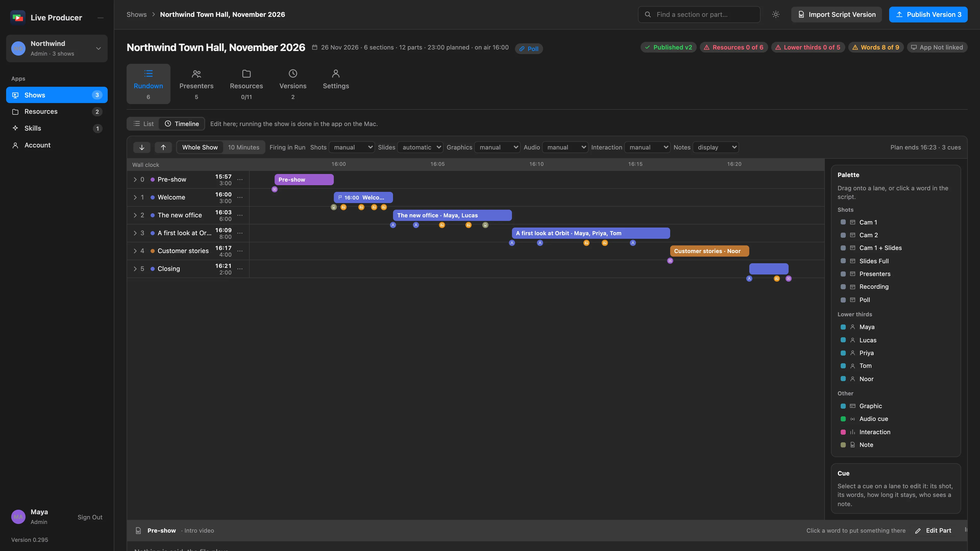The image size is (980, 551).
Task: Click the search magnifier icon
Action: pyautogui.click(x=647, y=15)
